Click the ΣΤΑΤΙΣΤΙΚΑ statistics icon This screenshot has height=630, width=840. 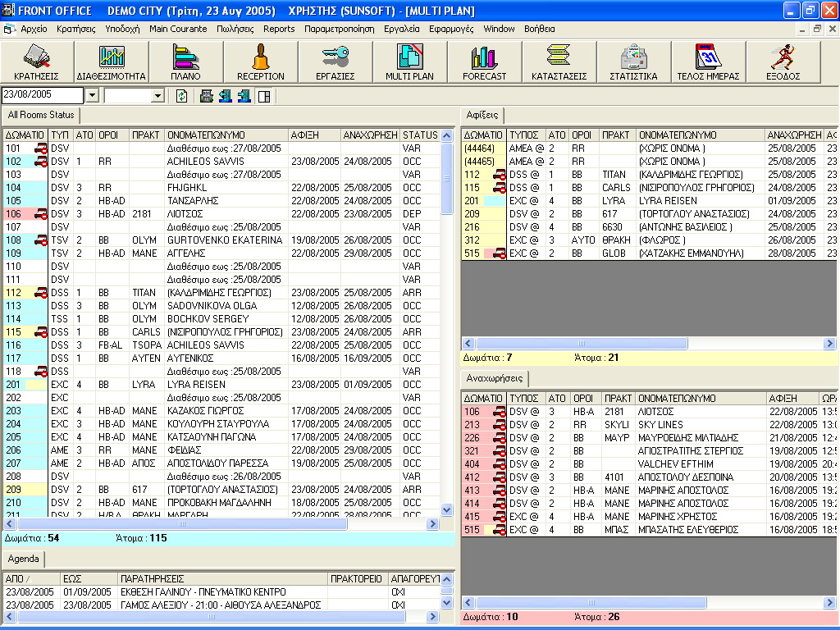coord(633,62)
